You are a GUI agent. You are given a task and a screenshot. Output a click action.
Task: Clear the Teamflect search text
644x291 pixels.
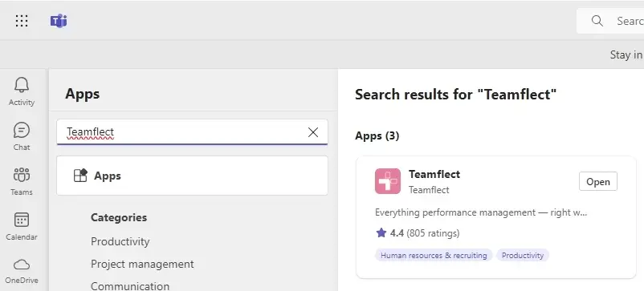(313, 132)
